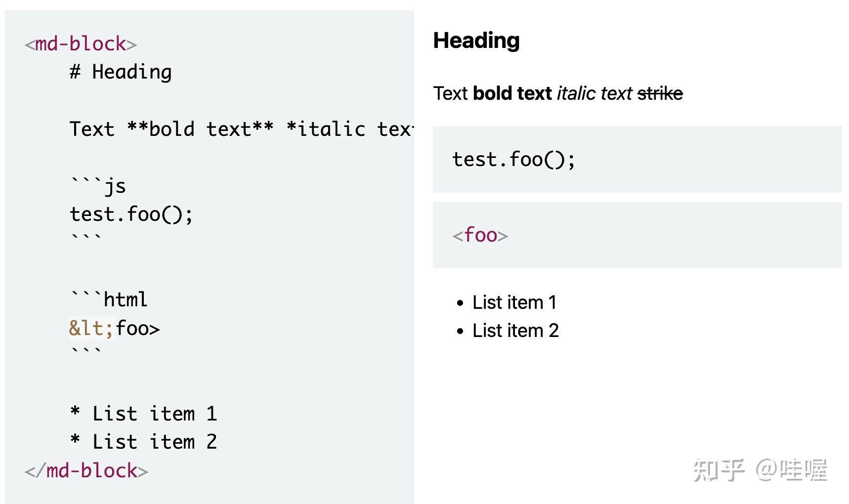
Task: Click the 知乎 @哇喔 watermark
Action: [x=760, y=470]
